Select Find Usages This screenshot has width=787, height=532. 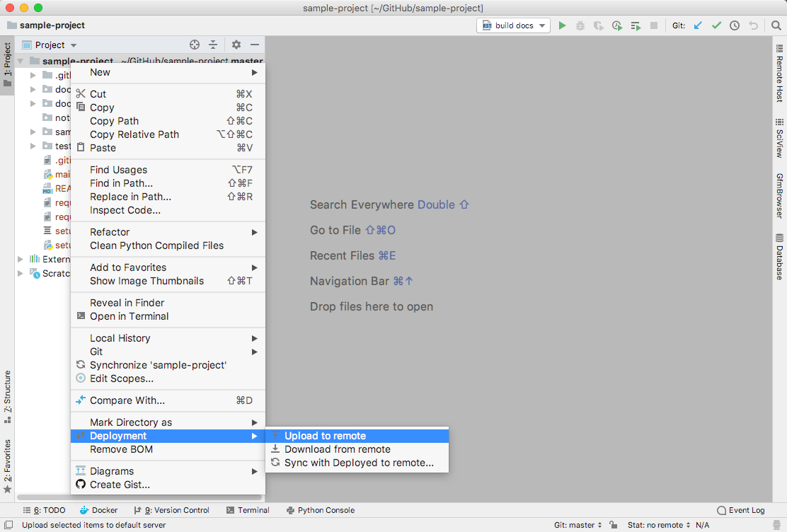pos(168,170)
